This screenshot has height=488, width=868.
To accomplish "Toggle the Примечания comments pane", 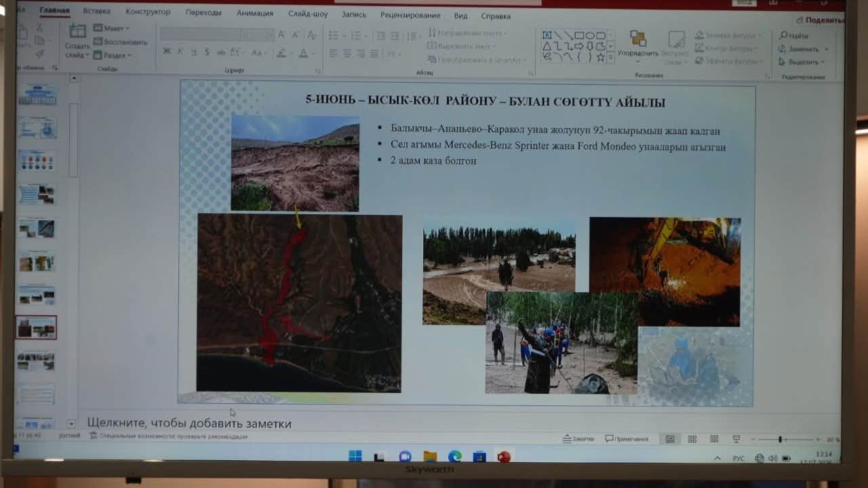I will click(627, 439).
